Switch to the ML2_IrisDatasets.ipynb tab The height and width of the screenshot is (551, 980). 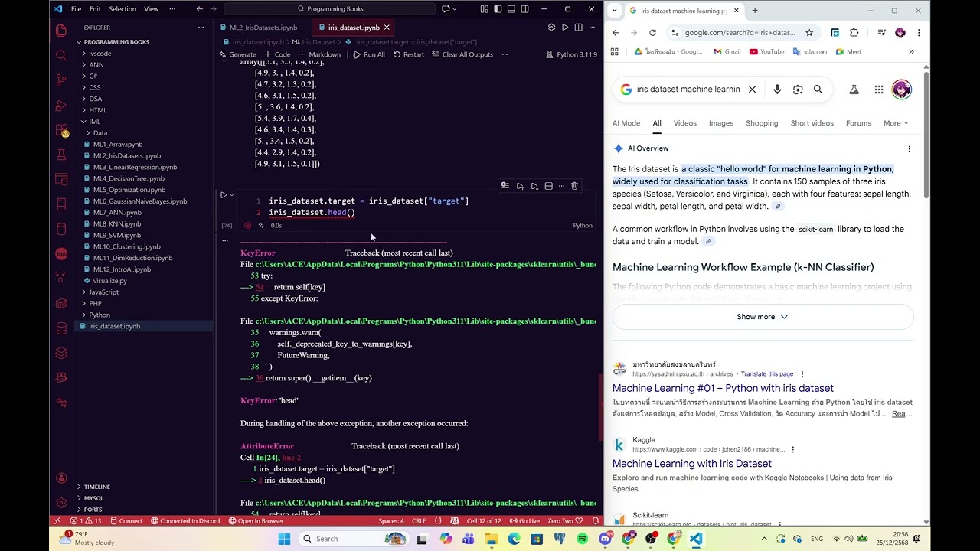coord(263,28)
